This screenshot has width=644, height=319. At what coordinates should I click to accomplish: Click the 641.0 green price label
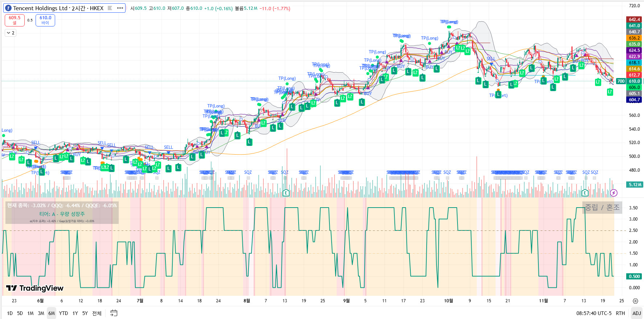click(x=634, y=26)
